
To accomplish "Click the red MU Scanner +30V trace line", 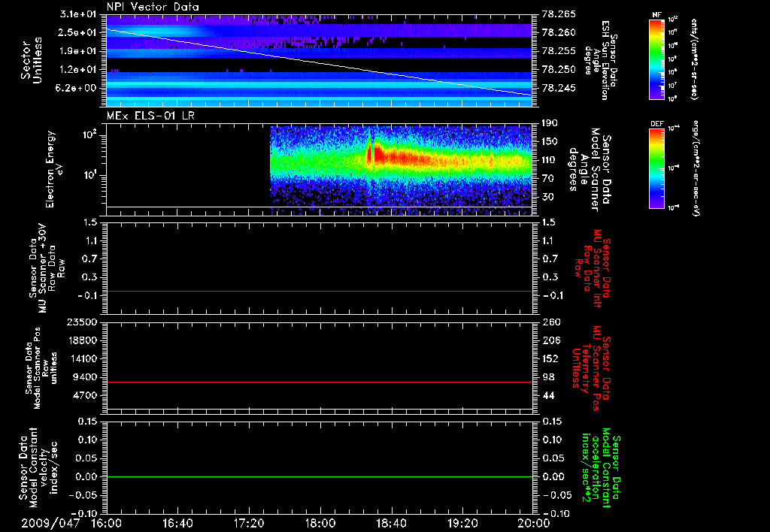I will tap(320, 291).
